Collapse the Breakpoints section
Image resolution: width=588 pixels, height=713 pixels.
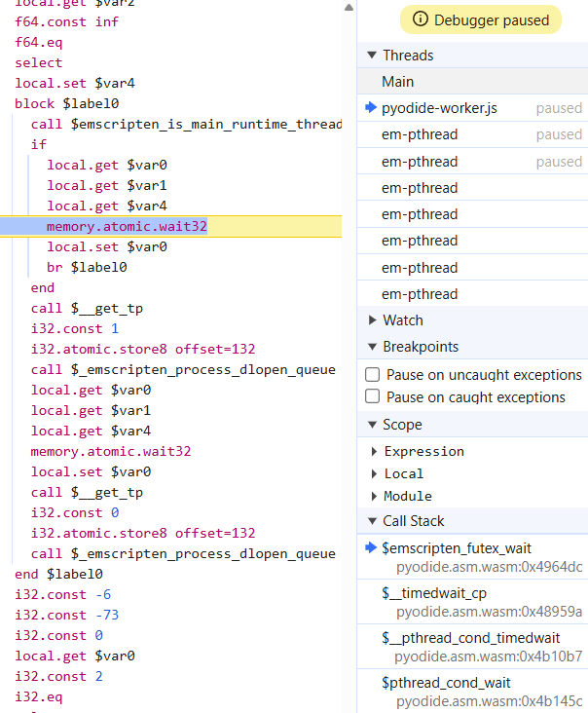[x=372, y=347]
